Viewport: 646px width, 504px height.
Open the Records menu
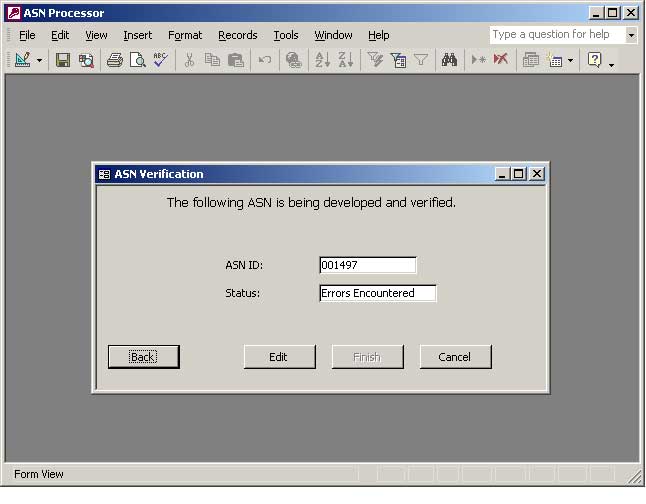tap(238, 35)
